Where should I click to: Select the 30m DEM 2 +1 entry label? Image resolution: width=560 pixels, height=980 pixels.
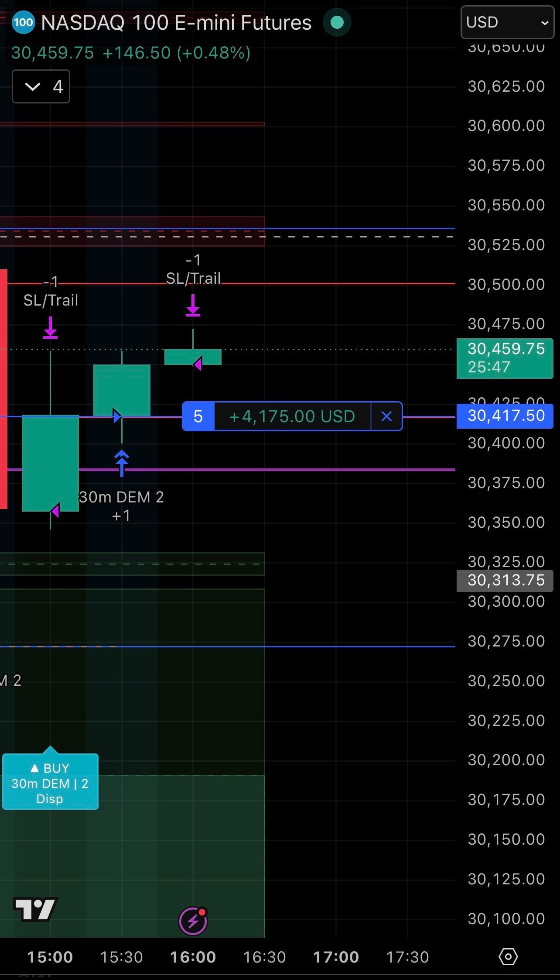click(x=121, y=506)
